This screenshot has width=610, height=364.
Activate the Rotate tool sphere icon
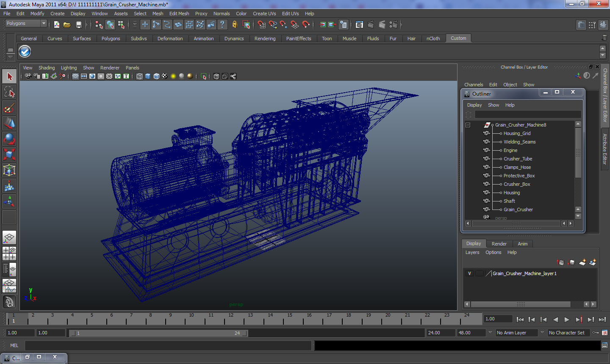point(9,139)
